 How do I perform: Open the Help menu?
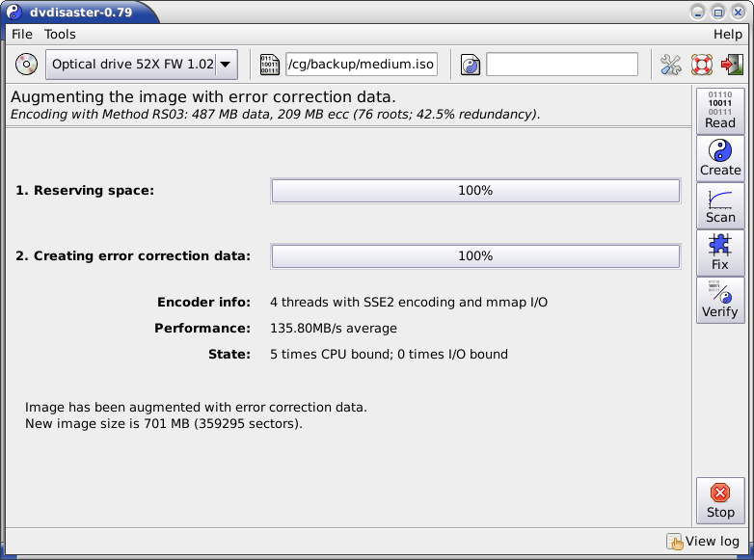(728, 34)
